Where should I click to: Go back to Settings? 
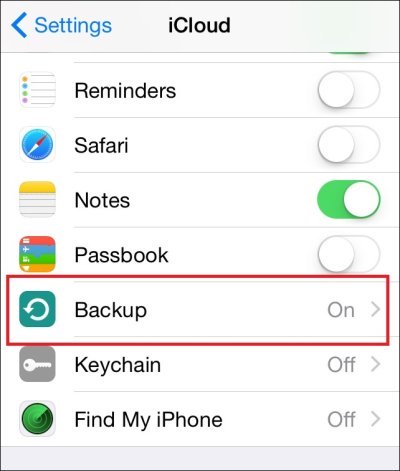click(x=73, y=26)
